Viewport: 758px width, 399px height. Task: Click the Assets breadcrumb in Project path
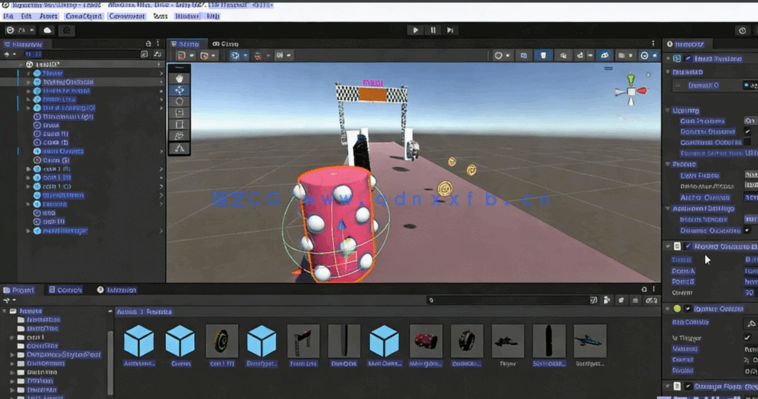coord(127,311)
